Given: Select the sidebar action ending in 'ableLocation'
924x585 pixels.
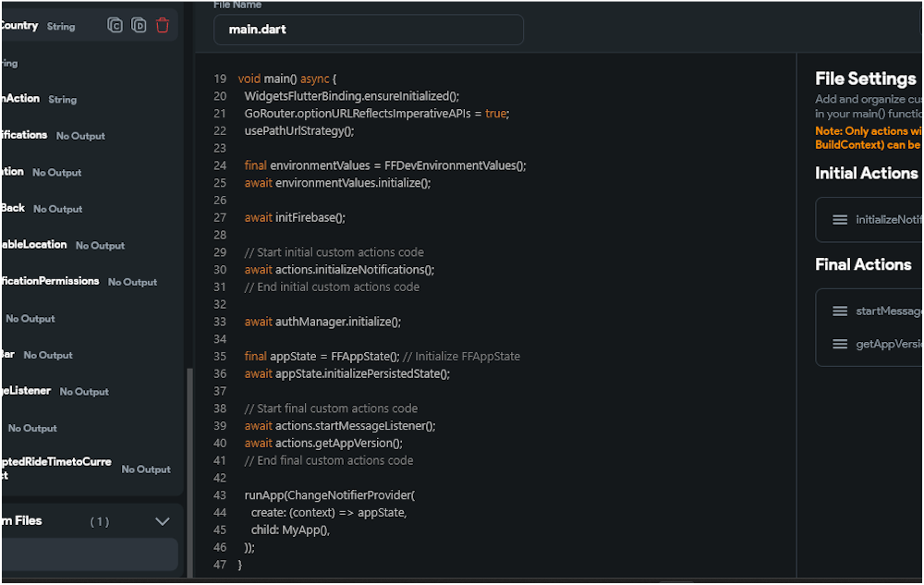Looking at the screenshot, I should pyautogui.click(x=33, y=245).
